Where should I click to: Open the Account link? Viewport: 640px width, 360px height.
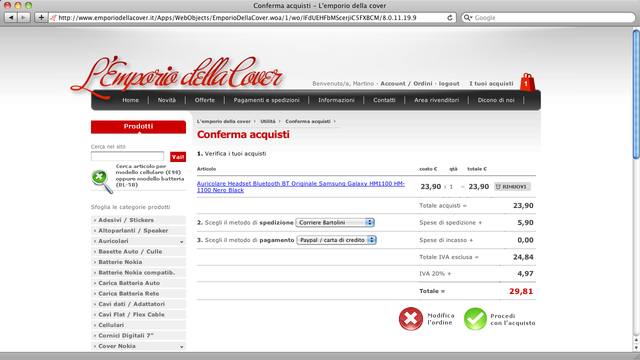tap(393, 83)
